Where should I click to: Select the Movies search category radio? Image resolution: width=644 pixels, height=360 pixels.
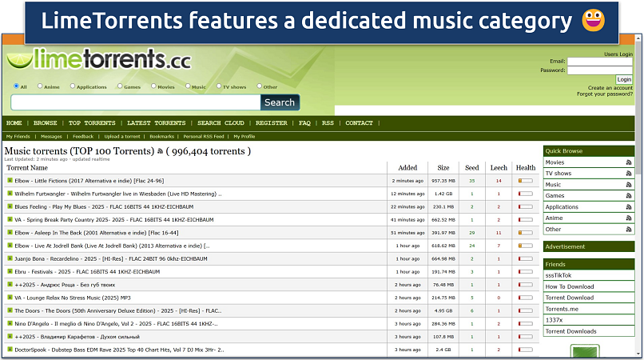click(153, 86)
